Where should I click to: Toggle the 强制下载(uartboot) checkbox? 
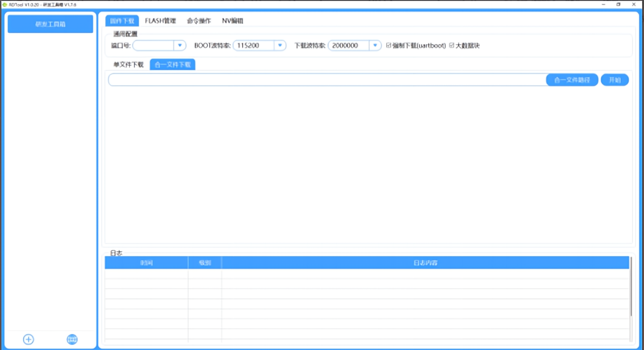click(x=388, y=45)
